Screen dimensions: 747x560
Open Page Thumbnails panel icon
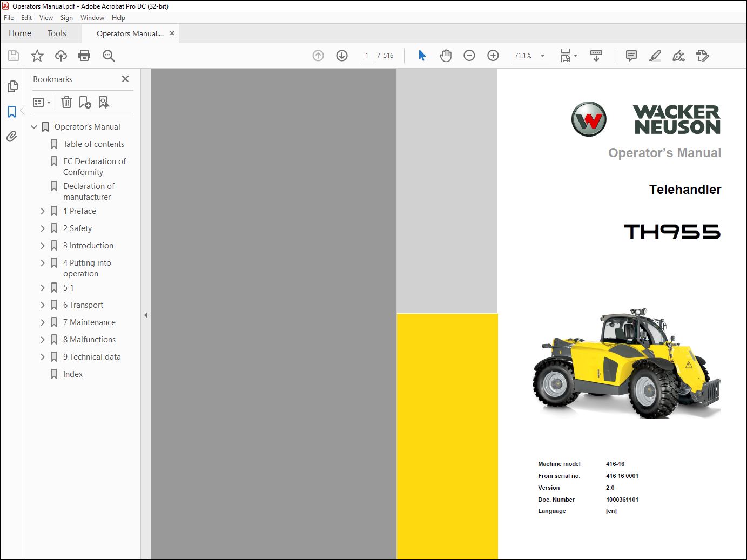[x=12, y=86]
